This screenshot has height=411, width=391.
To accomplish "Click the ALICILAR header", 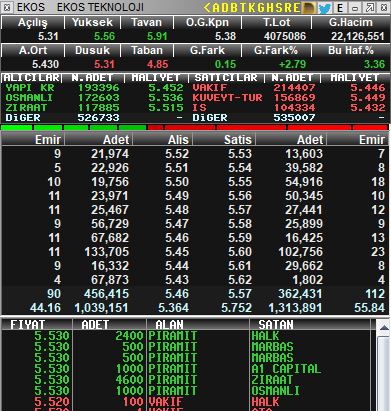I will click(32, 78).
